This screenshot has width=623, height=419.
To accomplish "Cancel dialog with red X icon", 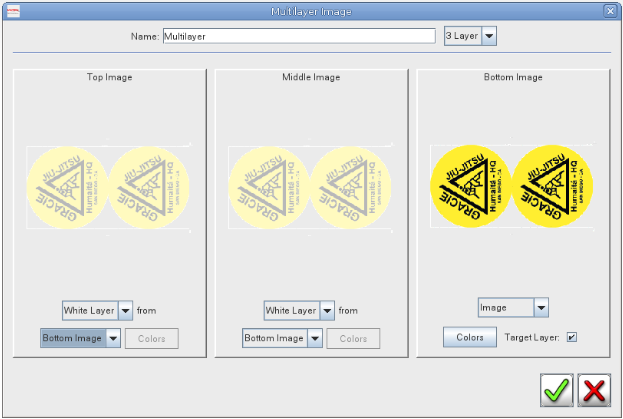I will click(595, 390).
